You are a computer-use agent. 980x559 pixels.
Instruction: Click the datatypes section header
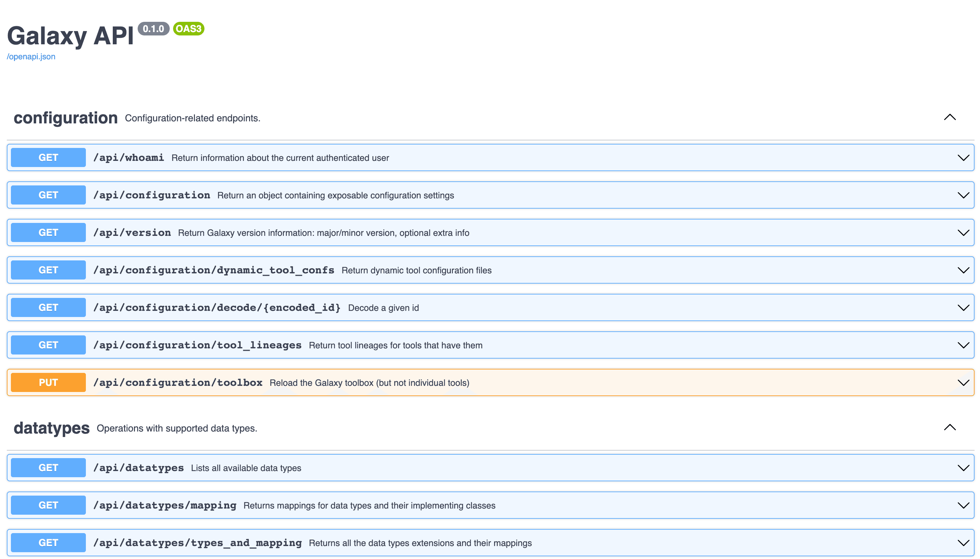click(x=52, y=428)
